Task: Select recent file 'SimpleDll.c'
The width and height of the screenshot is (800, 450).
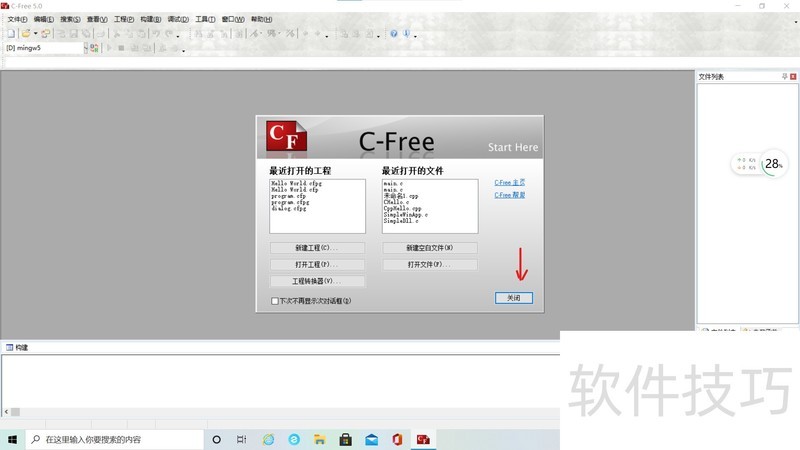Action: click(401, 221)
